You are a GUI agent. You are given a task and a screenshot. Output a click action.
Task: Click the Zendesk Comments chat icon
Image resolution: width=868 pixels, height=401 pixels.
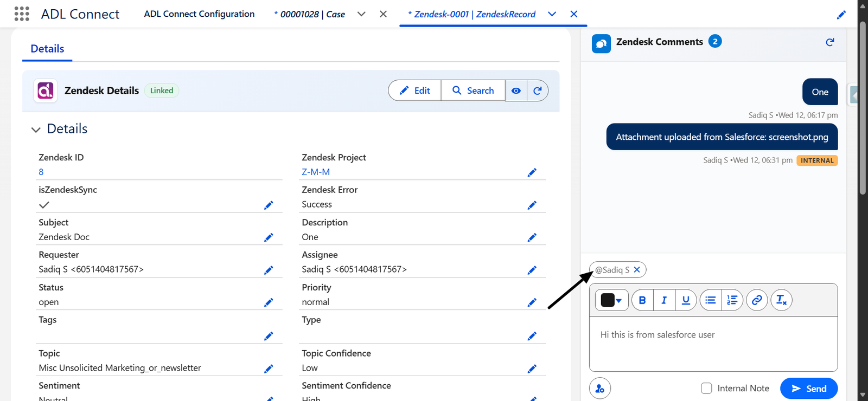[601, 44]
